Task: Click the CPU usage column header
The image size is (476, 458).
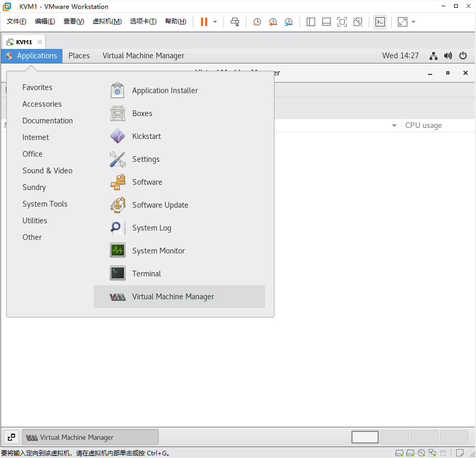Action: (x=439, y=125)
